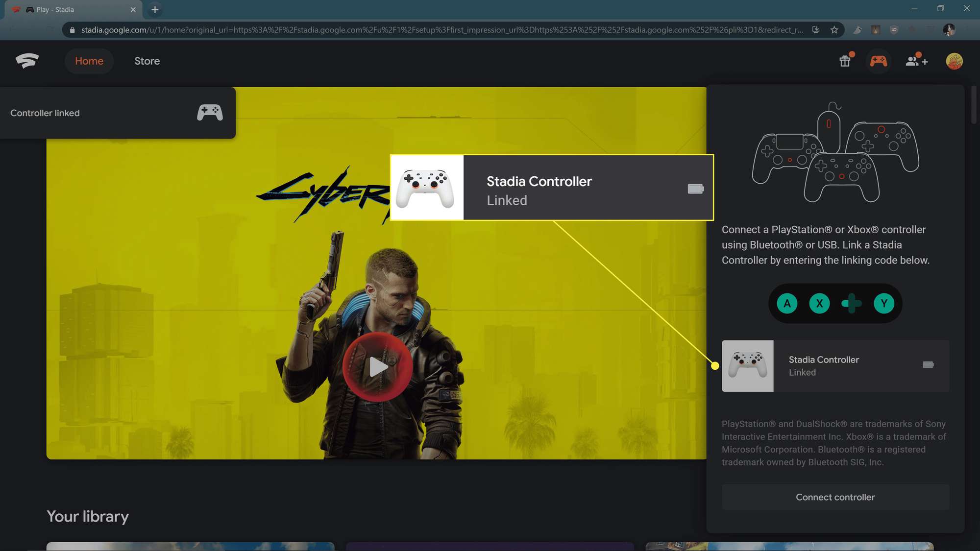
Task: Open the gift rewards icon
Action: tap(845, 61)
